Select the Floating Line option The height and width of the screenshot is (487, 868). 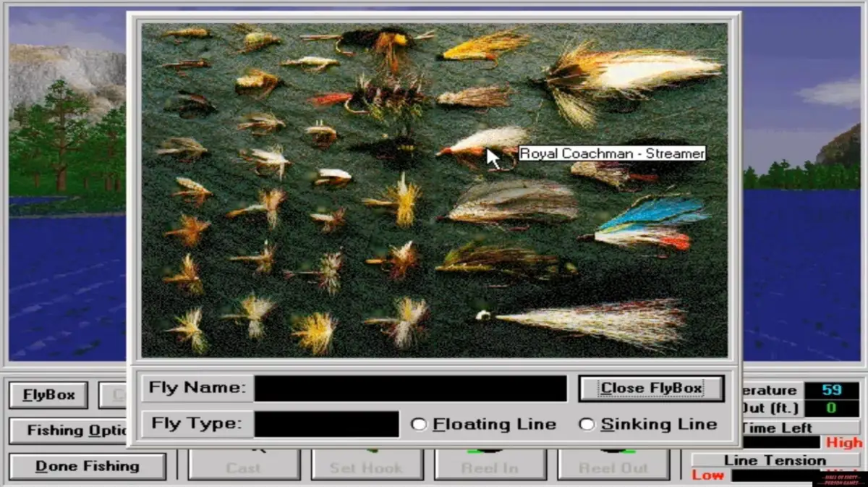(418, 425)
